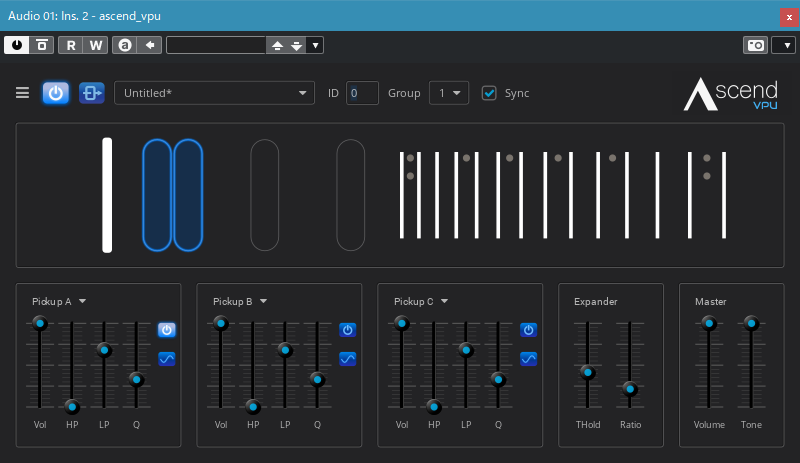Select previous preset with up arrow
This screenshot has height=463, width=800.
[x=277, y=45]
